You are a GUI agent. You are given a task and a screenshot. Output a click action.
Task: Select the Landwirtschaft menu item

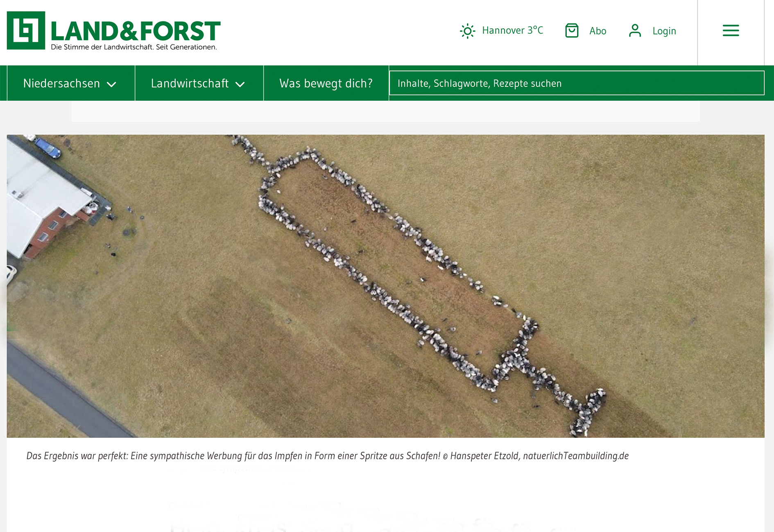(190, 84)
